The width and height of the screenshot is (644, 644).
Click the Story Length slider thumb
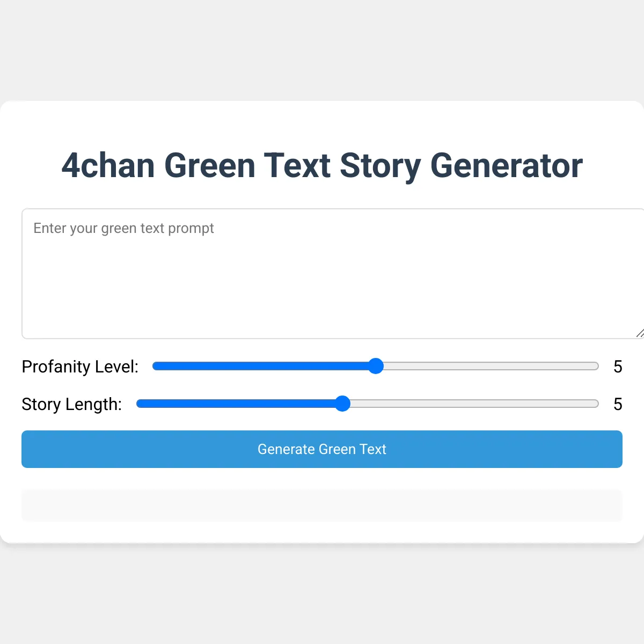coord(342,404)
